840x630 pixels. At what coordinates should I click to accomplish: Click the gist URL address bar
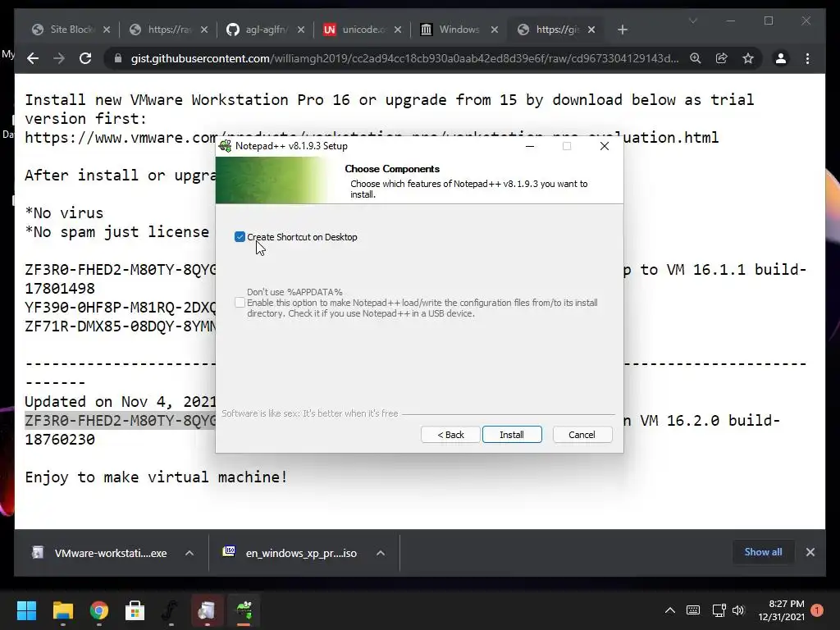pos(404,58)
